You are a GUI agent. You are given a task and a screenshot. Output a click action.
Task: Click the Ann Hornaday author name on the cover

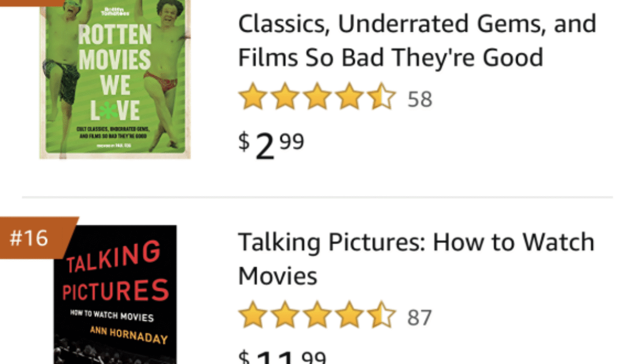129,335
